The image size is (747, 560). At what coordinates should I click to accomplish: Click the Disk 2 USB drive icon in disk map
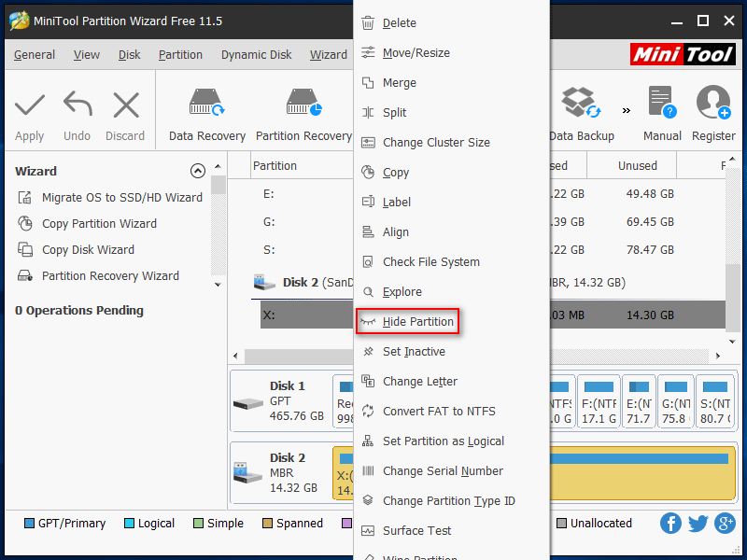coord(247,473)
